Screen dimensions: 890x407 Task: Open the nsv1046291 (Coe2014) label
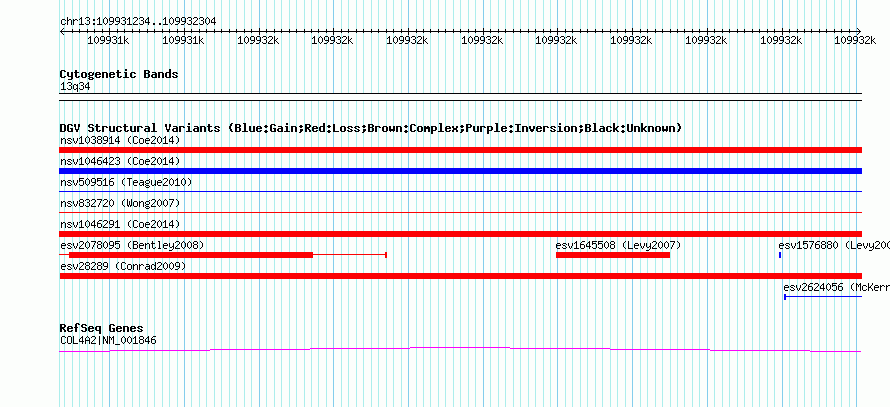[120, 224]
